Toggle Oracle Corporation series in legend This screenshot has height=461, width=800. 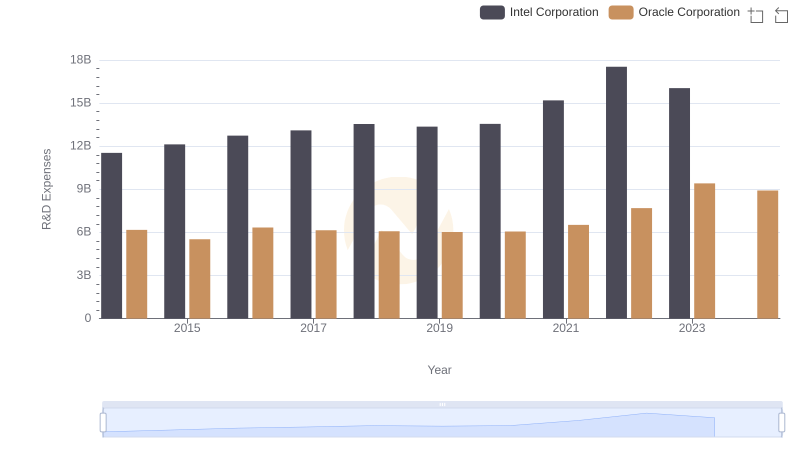674,12
